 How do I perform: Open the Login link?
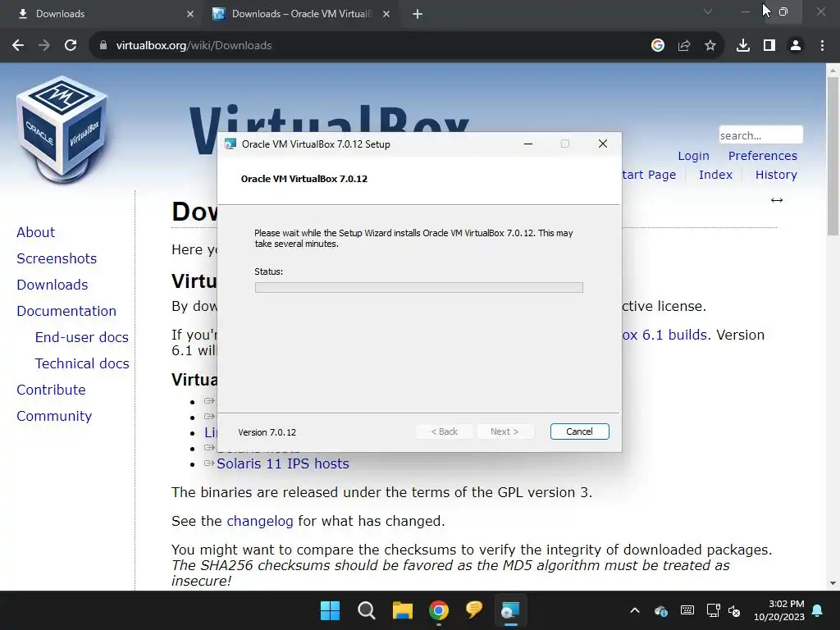tap(693, 156)
